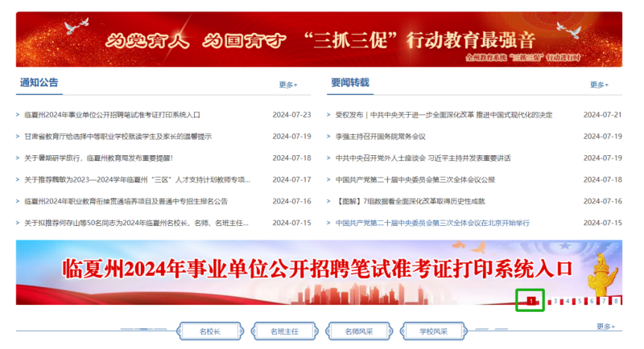Go to carousel slide 7 indicator
This screenshot has width=644, height=349.
(604, 302)
